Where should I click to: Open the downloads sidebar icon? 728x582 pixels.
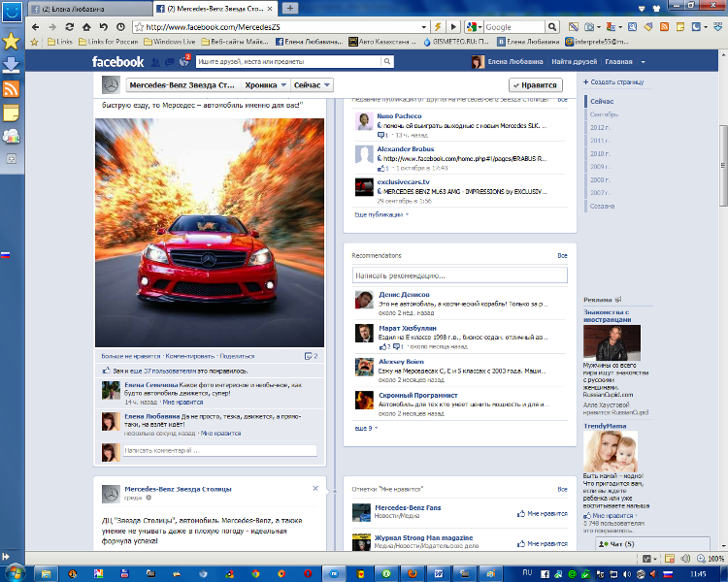[x=12, y=65]
